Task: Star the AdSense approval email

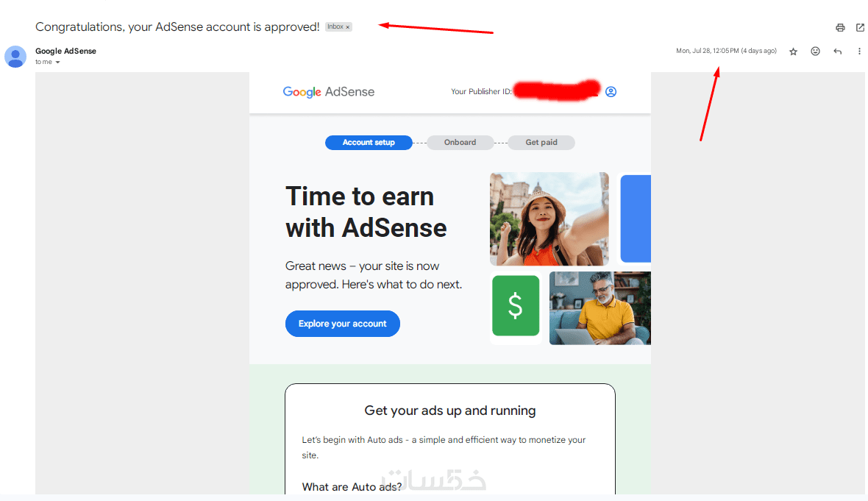Action: tap(793, 51)
